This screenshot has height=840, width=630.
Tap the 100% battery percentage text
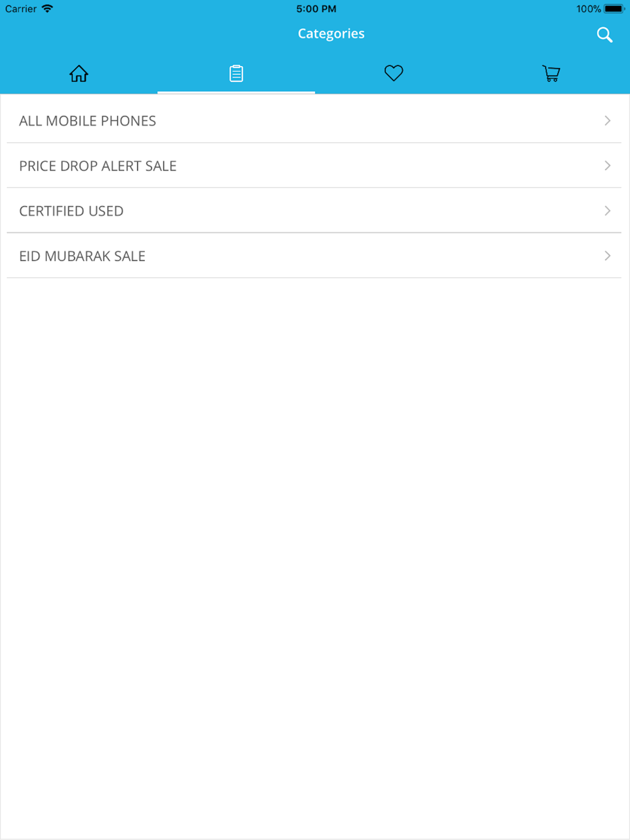(x=588, y=9)
